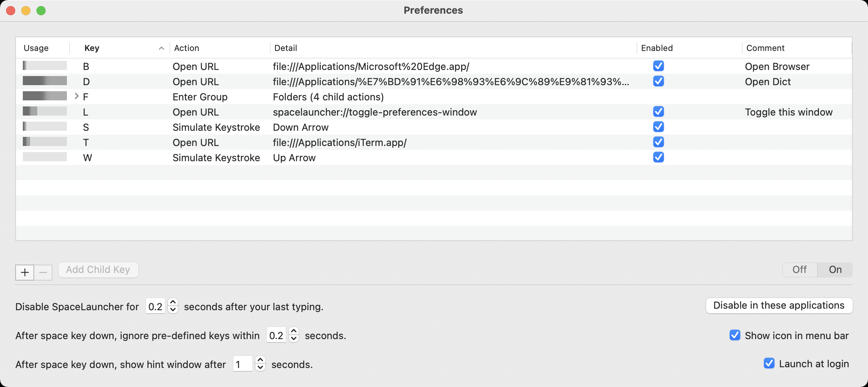Viewport: 868px width, 387px height.
Task: Uncheck Enabled for key S
Action: (x=659, y=127)
